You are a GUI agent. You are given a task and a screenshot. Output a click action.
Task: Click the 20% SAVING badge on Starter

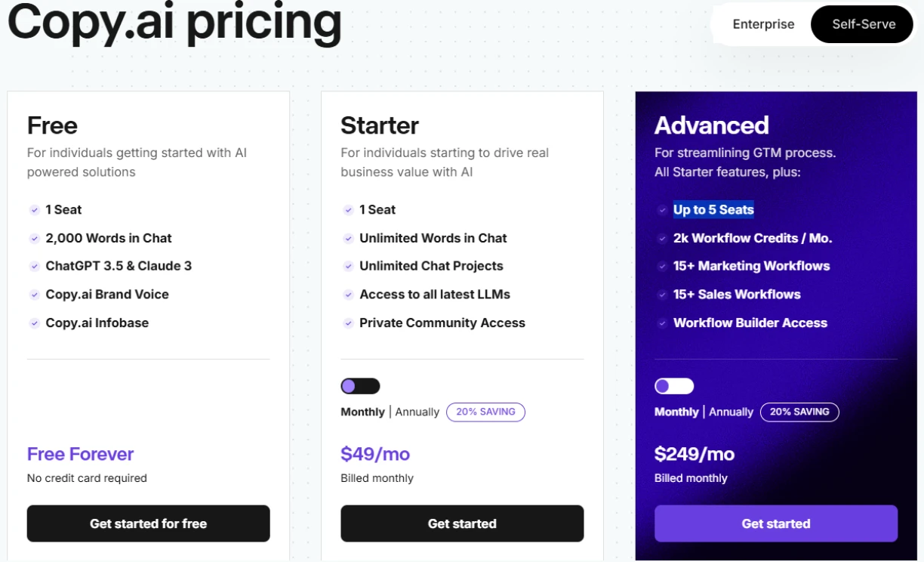pos(485,412)
